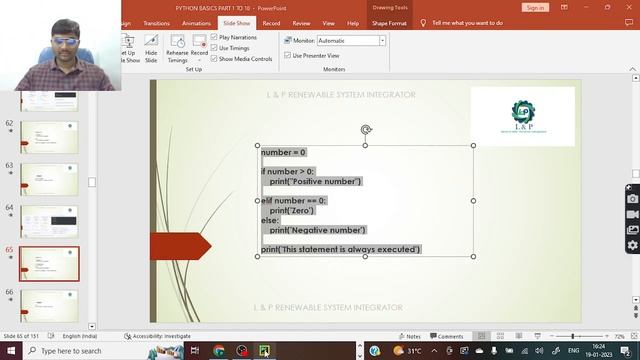Screen dimensions: 640x360
Task: Switch to Reading View icon
Action: point(519,336)
